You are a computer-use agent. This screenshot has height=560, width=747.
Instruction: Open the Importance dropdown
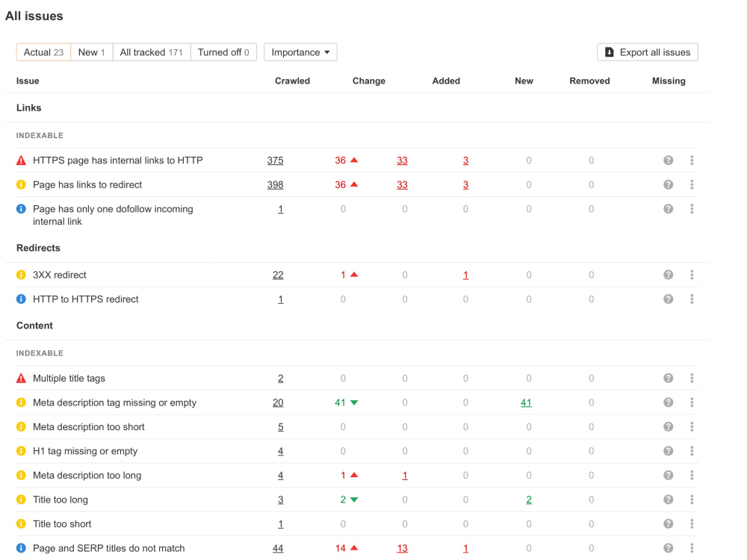(x=300, y=52)
